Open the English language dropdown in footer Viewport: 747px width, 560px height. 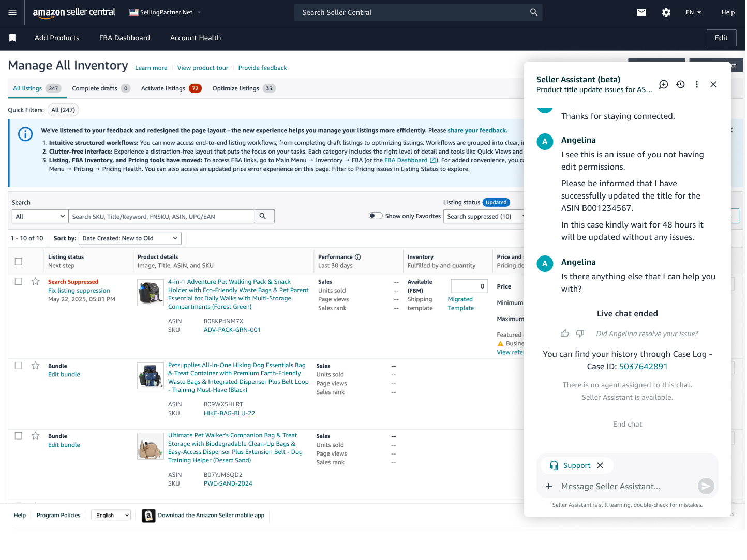pyautogui.click(x=112, y=516)
